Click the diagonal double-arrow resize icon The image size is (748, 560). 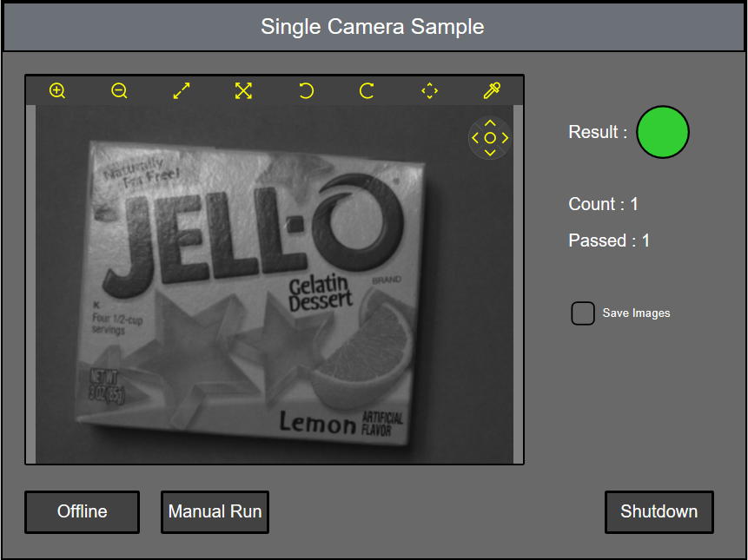click(x=182, y=91)
